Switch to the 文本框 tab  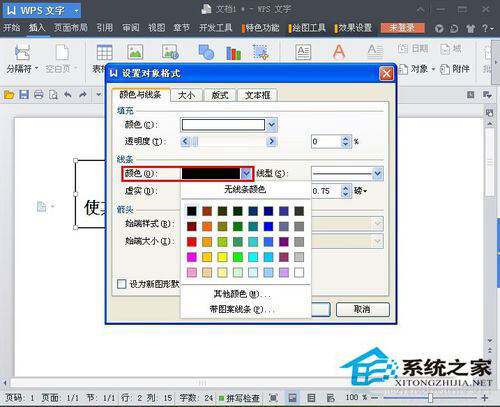[257, 95]
